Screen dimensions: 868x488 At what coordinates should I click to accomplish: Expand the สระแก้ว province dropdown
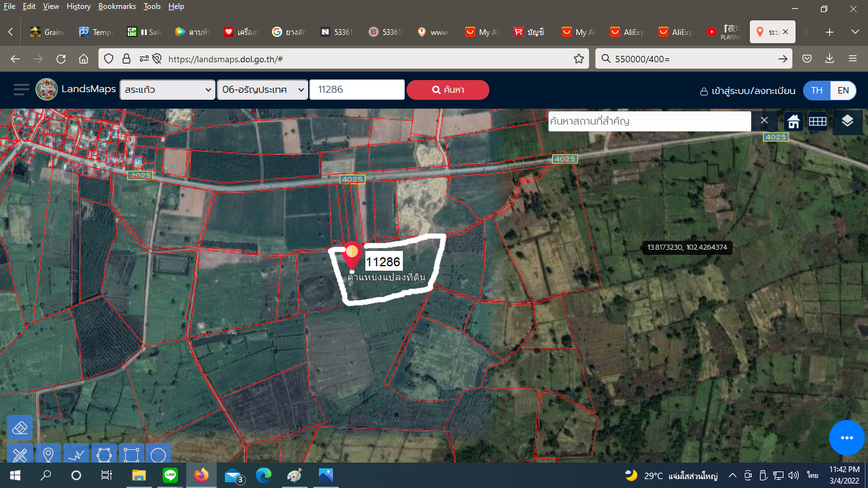pos(168,90)
